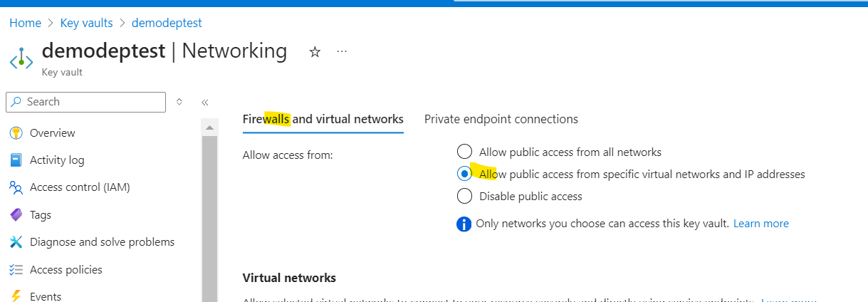The height and width of the screenshot is (302, 868).
Task: Open Access policies menu item
Action: pos(66,269)
